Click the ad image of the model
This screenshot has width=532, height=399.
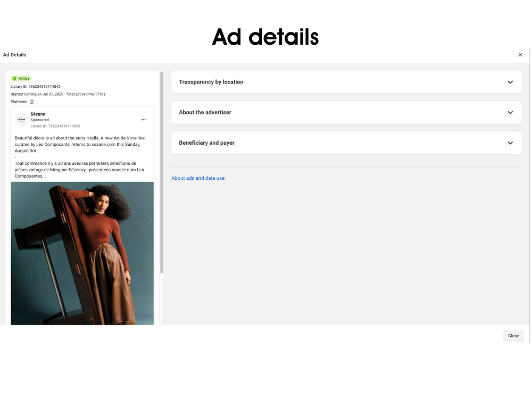82,253
